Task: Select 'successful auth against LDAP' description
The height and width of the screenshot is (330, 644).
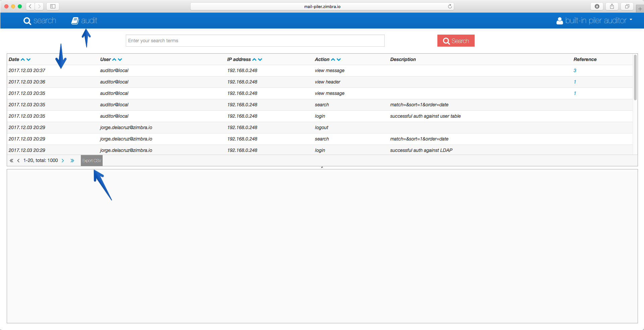Action: [421, 150]
